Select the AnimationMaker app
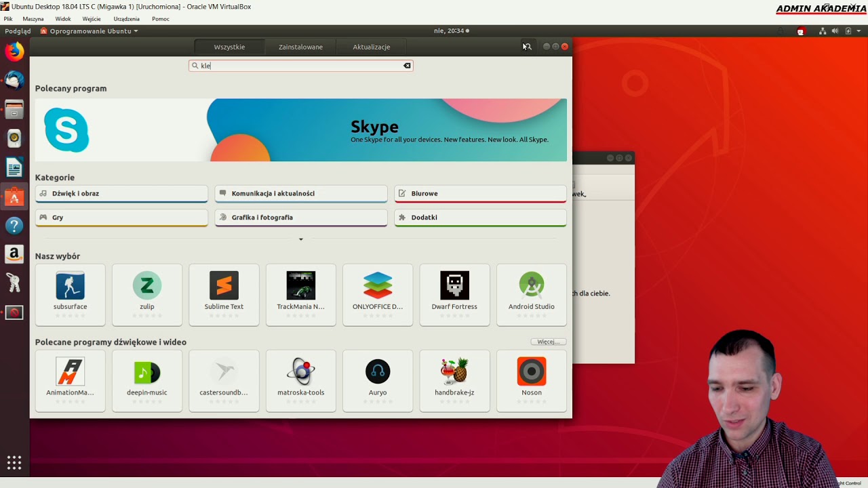Image resolution: width=868 pixels, height=488 pixels. pos(71,381)
